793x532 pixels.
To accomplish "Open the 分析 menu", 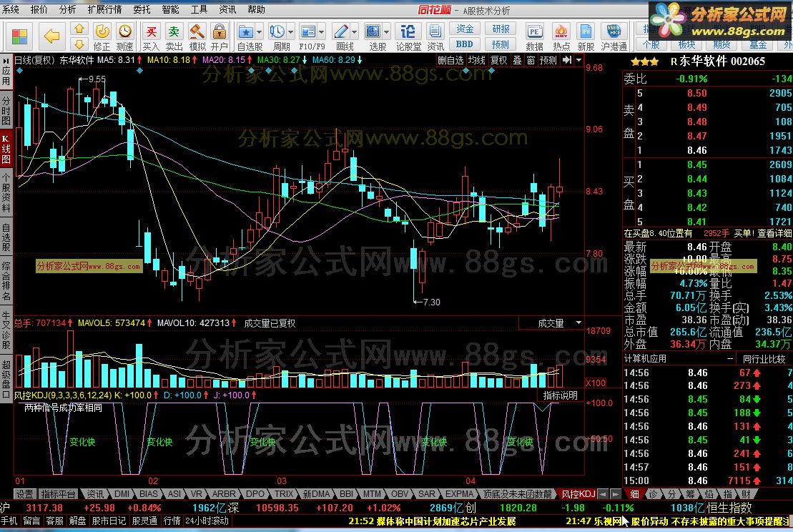I will 67,9.
